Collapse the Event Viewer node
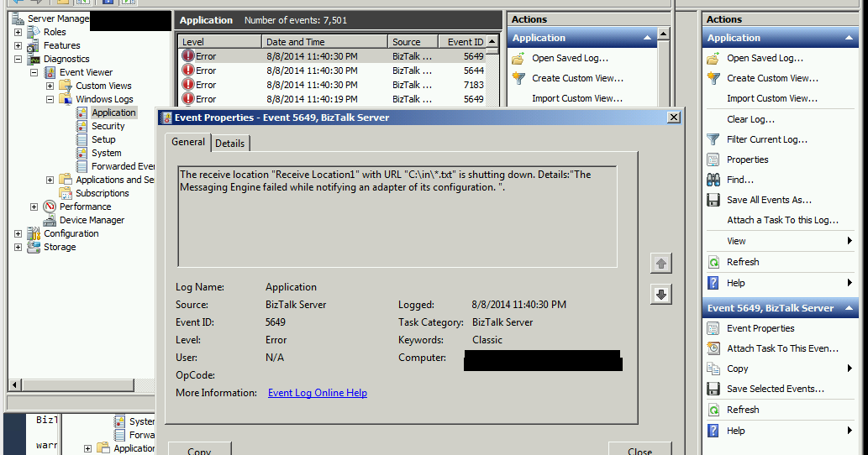The height and width of the screenshot is (455, 868). click(34, 72)
